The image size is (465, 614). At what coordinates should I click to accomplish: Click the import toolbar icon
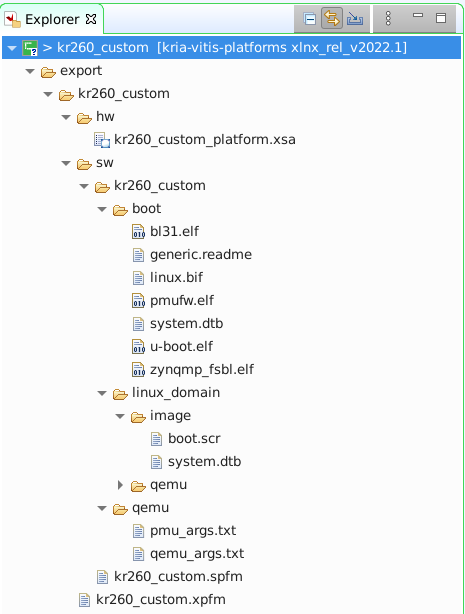tap(355, 19)
